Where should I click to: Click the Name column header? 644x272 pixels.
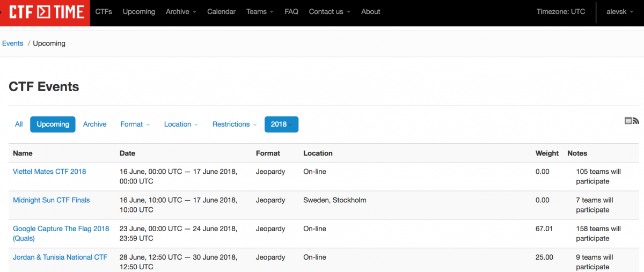click(23, 153)
